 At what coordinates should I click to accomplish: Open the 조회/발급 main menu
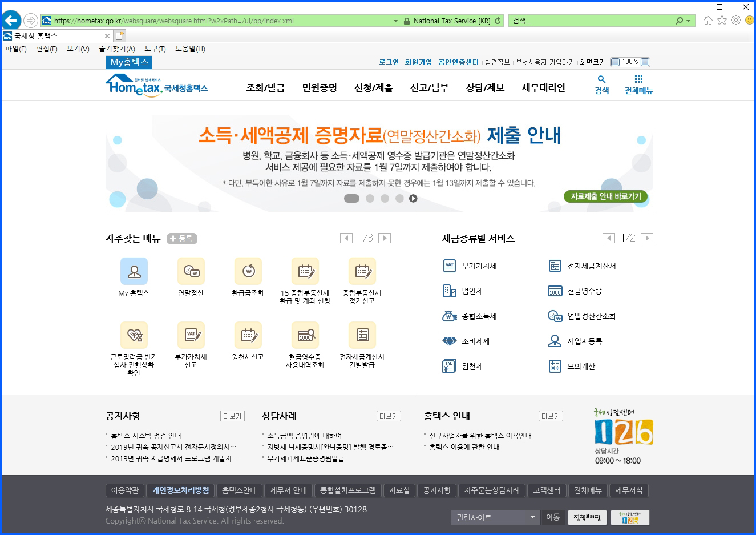click(265, 87)
